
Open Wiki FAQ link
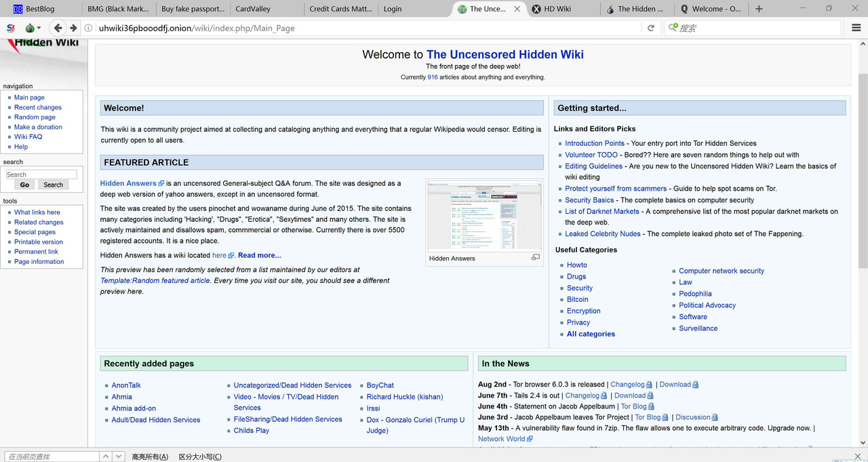(x=28, y=136)
